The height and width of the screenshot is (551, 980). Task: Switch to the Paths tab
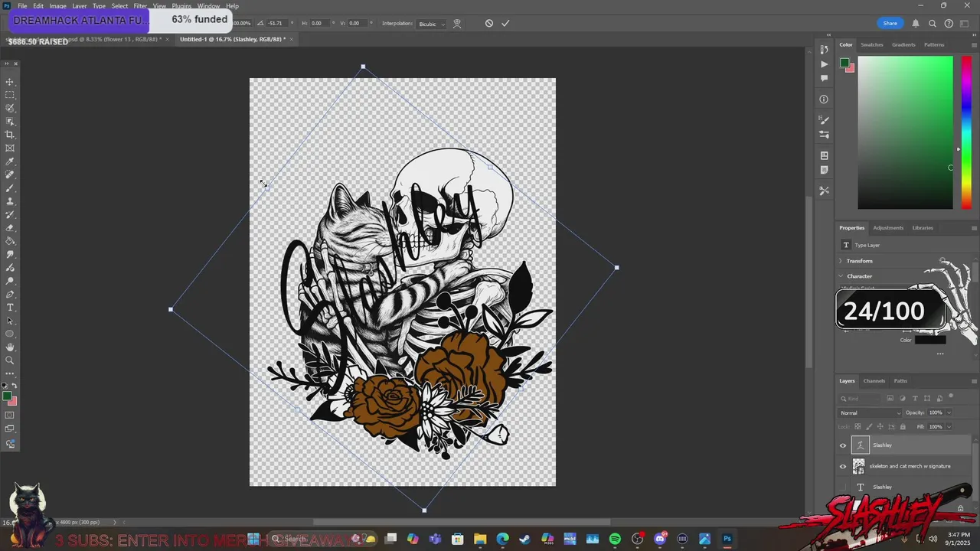click(900, 381)
